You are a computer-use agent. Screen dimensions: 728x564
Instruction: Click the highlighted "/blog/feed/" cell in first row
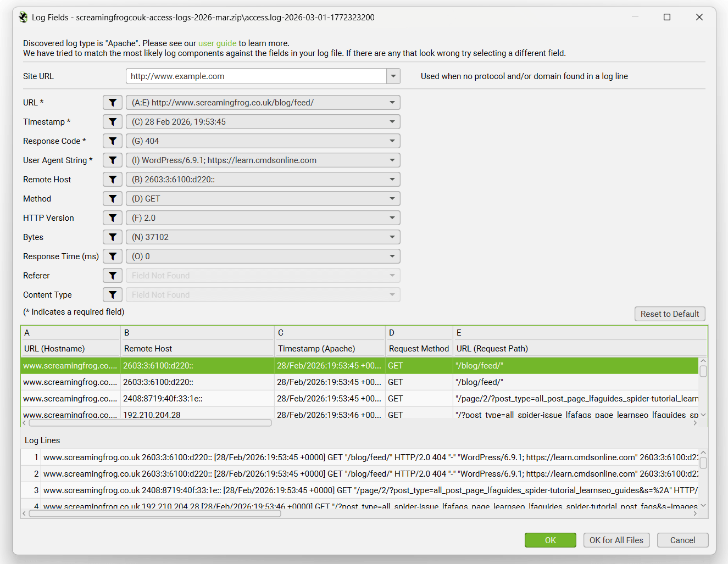[575, 366]
